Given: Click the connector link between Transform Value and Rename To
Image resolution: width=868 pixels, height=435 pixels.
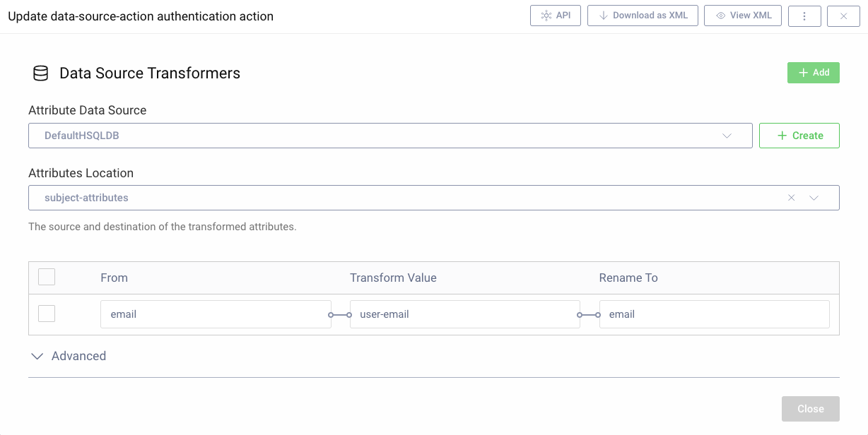Looking at the screenshot, I should tap(589, 314).
